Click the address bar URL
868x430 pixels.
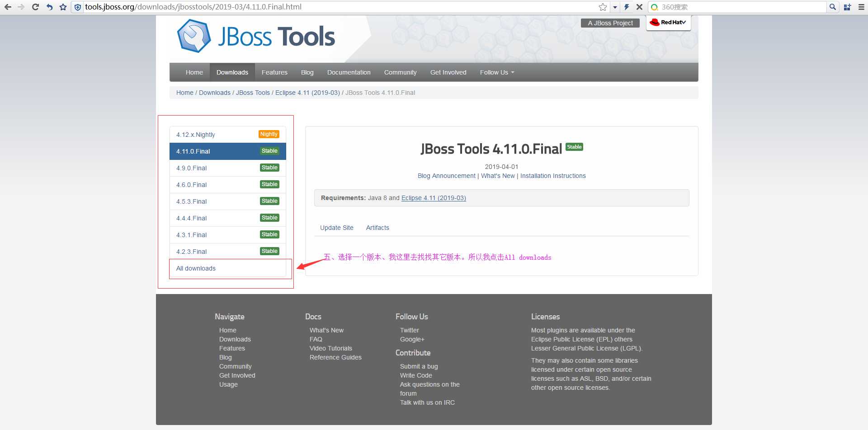(193, 7)
